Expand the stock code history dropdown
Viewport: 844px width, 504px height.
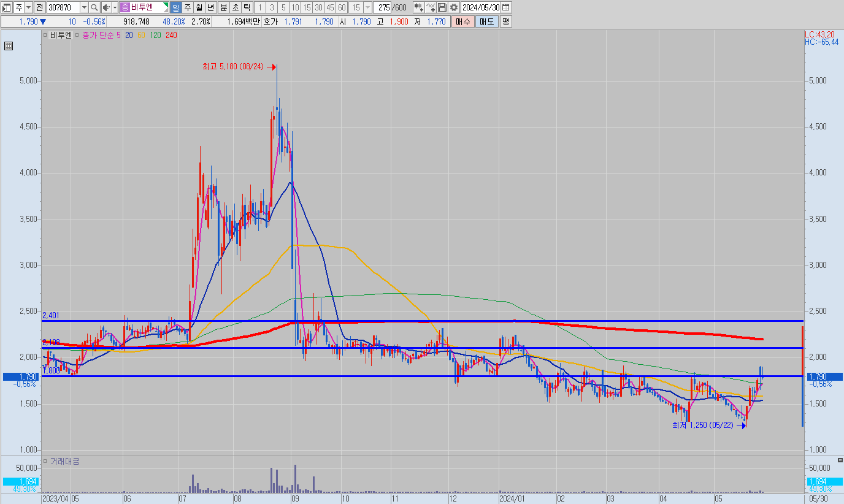84,7
